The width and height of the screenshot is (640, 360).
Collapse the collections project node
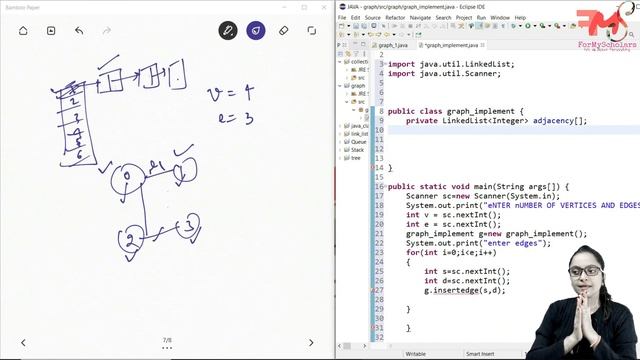tap(340, 62)
